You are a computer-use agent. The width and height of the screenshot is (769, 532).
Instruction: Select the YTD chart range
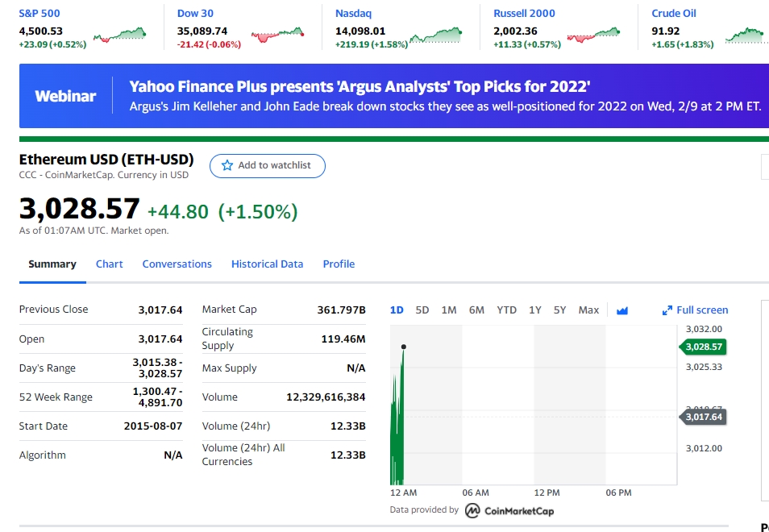click(x=506, y=310)
